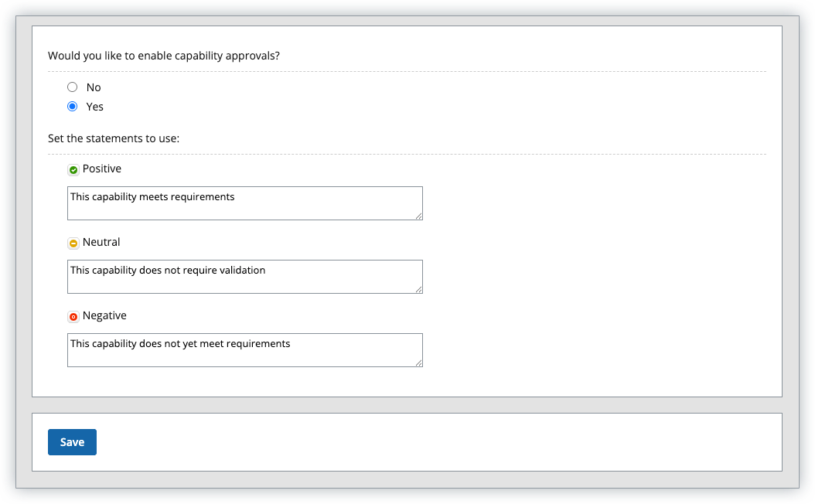Click the 'Positive' label text
The height and width of the screenshot is (504, 815).
(x=102, y=169)
